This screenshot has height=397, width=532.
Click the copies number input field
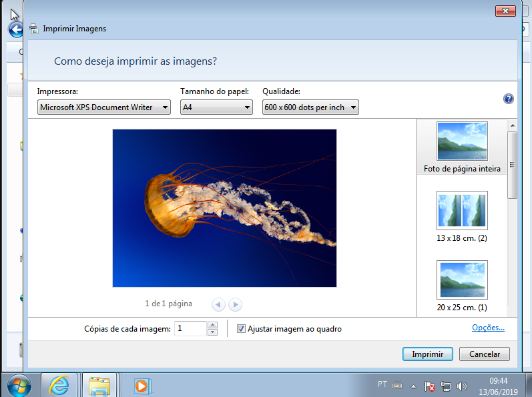click(190, 328)
